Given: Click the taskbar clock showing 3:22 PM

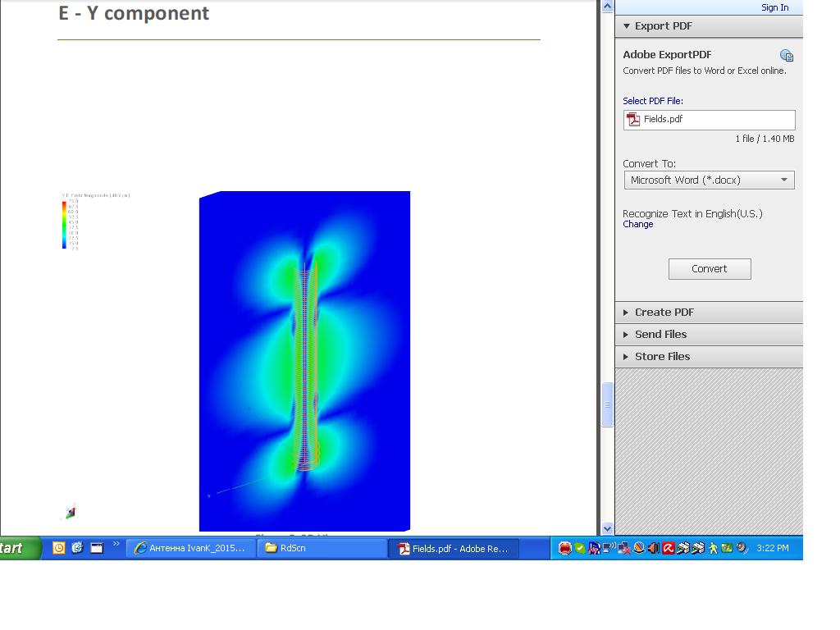Looking at the screenshot, I should point(773,548).
